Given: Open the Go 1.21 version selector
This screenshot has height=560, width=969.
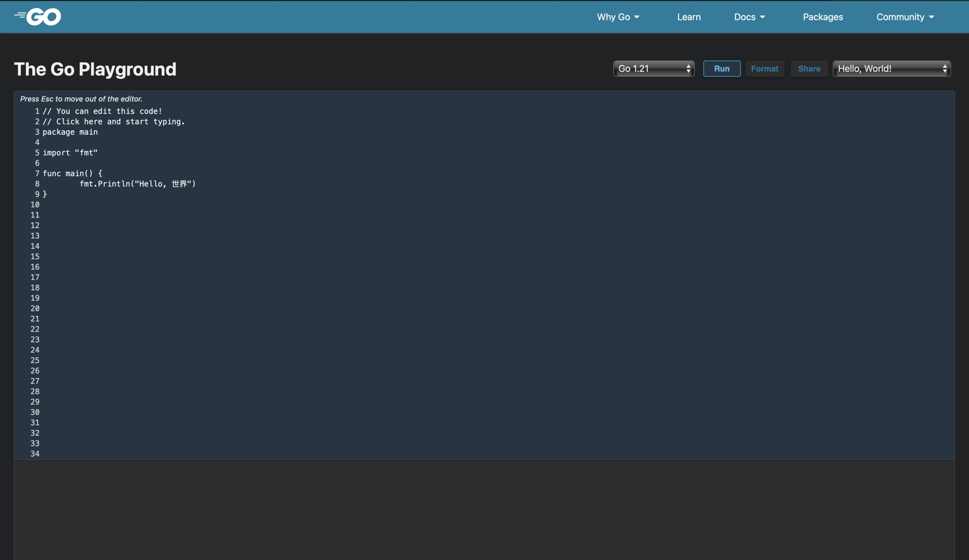Looking at the screenshot, I should click(653, 69).
